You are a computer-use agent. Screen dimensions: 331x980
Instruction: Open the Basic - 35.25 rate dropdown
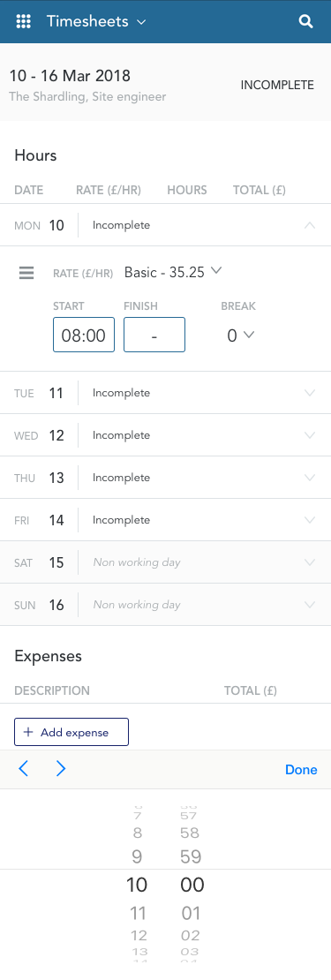click(x=173, y=272)
